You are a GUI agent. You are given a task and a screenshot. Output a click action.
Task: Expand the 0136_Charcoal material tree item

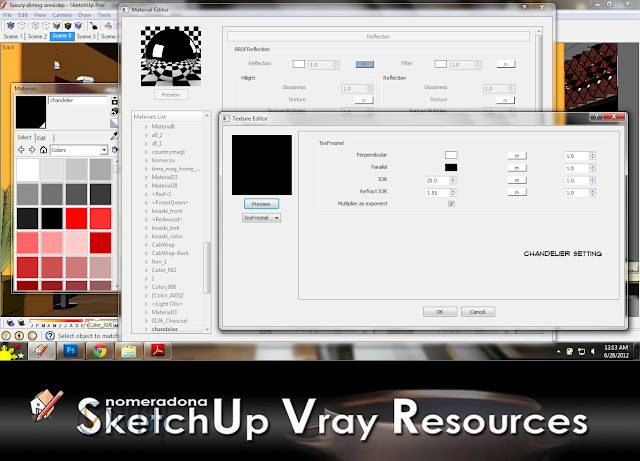[x=147, y=321]
